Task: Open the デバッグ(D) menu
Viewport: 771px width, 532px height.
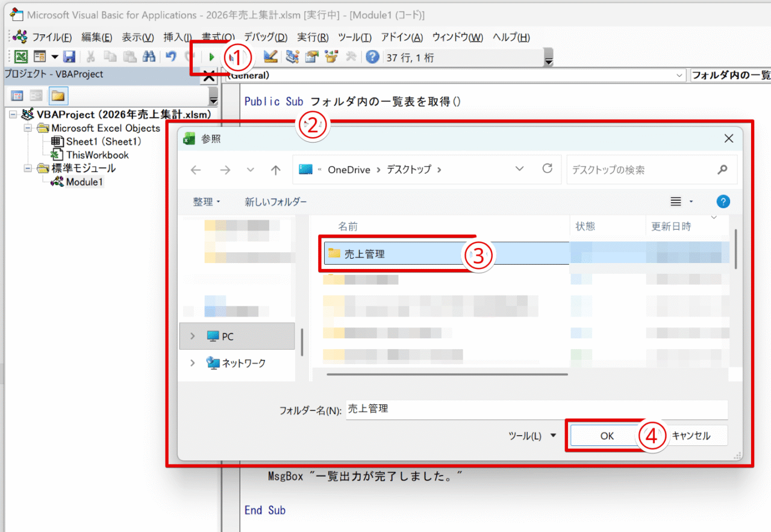Action: pos(264,37)
